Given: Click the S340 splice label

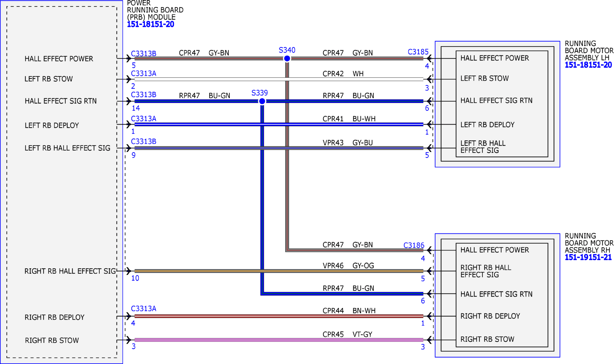Looking at the screenshot, I should click(x=287, y=50).
